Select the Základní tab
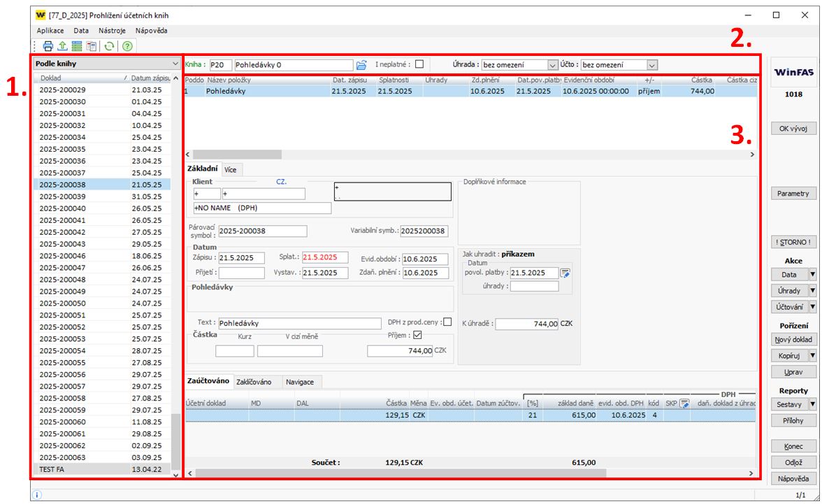Image resolution: width=822 pixels, height=504 pixels. click(x=203, y=168)
